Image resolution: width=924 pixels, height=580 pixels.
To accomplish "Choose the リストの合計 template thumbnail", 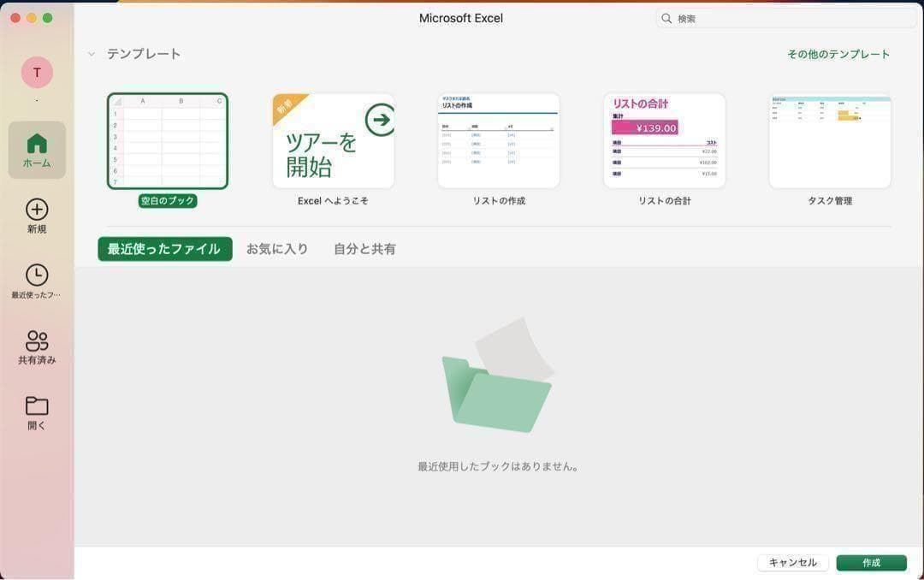I will point(664,141).
